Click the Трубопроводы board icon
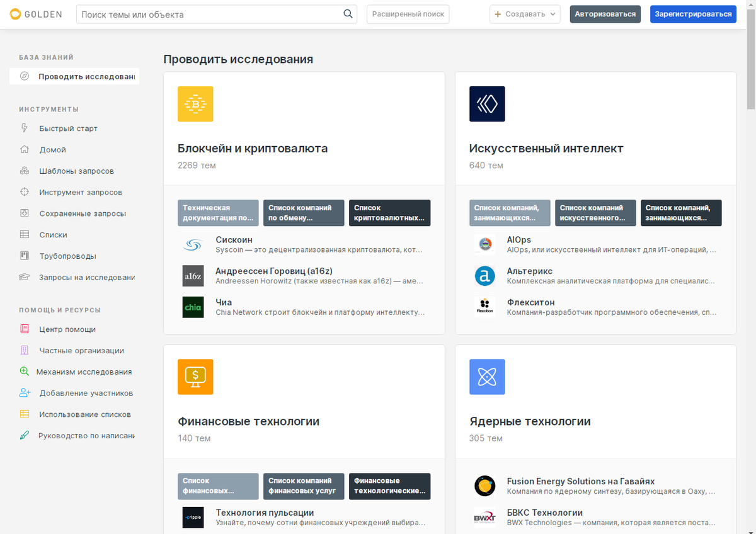The height and width of the screenshot is (534, 756). (x=25, y=256)
